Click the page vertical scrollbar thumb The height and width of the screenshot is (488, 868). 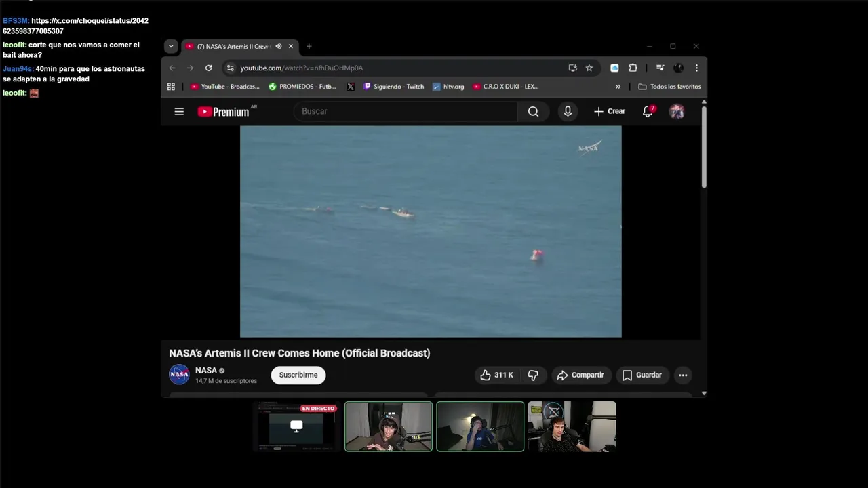click(704, 146)
